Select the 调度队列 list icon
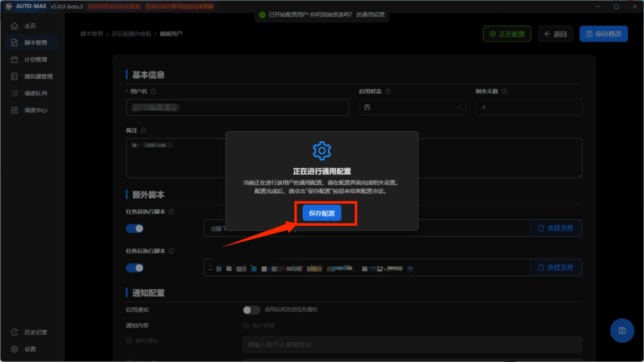The height and width of the screenshot is (362, 644). tap(14, 93)
